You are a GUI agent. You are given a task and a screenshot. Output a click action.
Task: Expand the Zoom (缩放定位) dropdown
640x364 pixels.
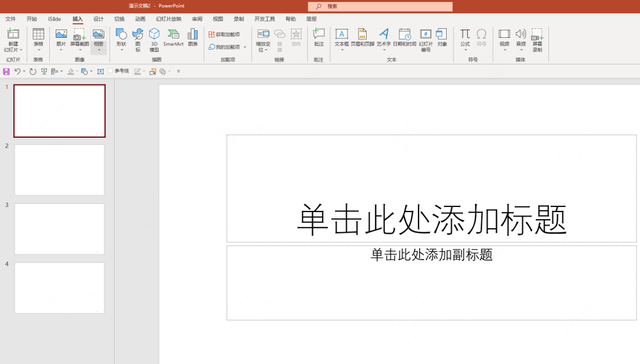266,50
